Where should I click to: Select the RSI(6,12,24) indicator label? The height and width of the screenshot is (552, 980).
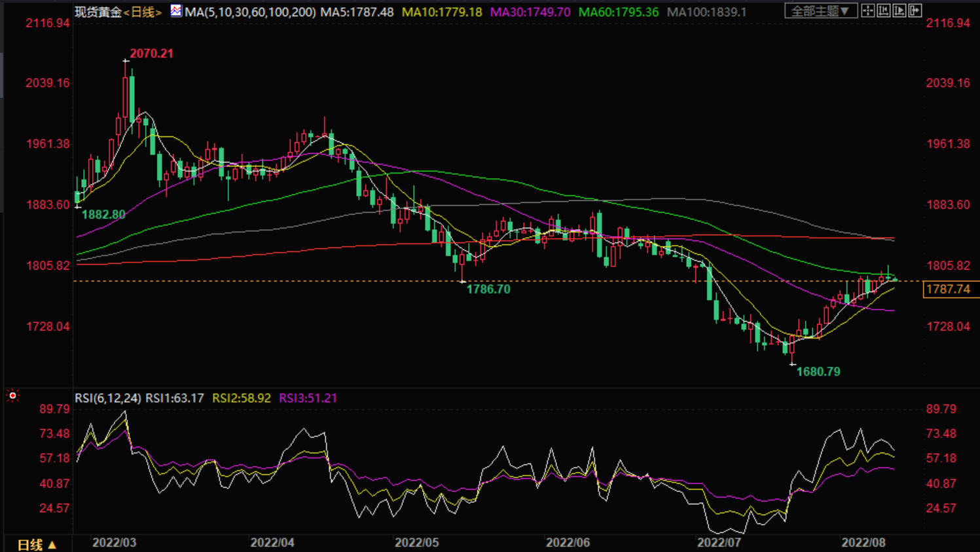tap(107, 398)
